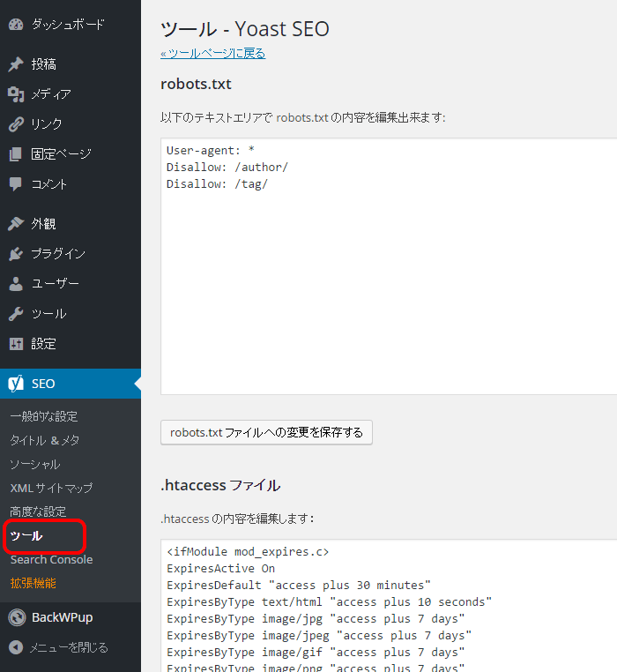Save changes with robots.txt ファイルへの変更を保存する button

pyautogui.click(x=266, y=432)
